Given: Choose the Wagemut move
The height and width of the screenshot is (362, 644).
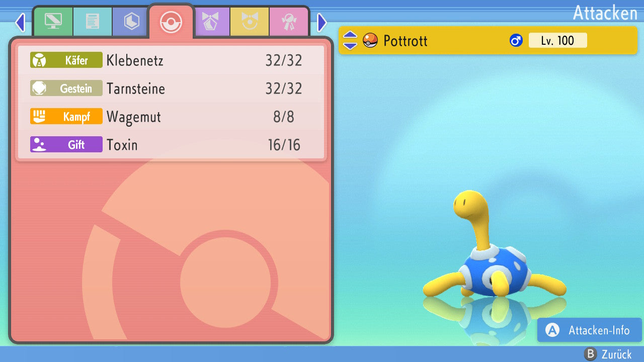Looking at the screenshot, I should pos(171,117).
